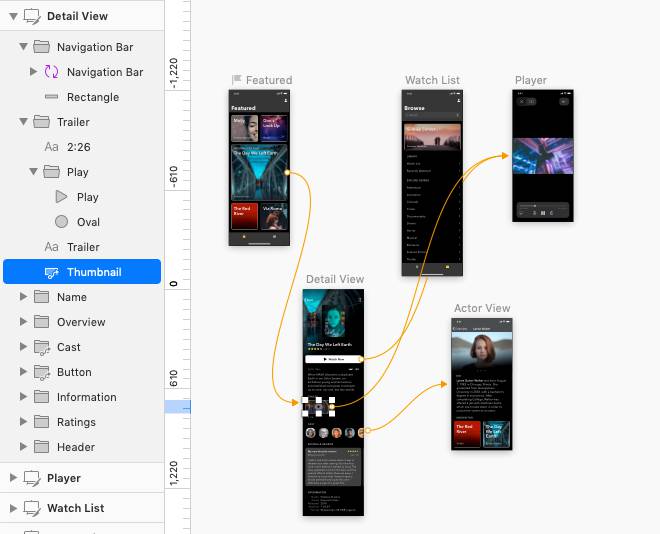Click the Actor View artboard title
The image size is (660, 534).
pos(481,309)
